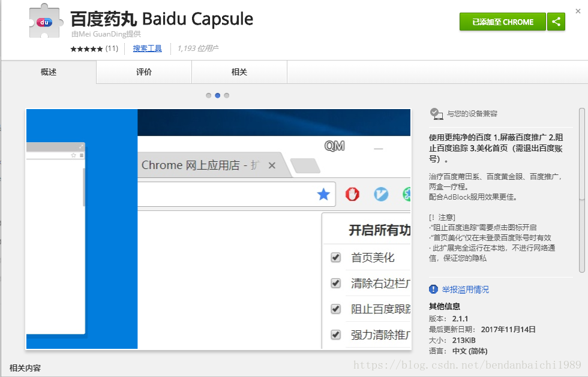Screen dimensions: 588x377
Task: Click the 开启所有功 heading in screenshot
Action: pos(379,230)
